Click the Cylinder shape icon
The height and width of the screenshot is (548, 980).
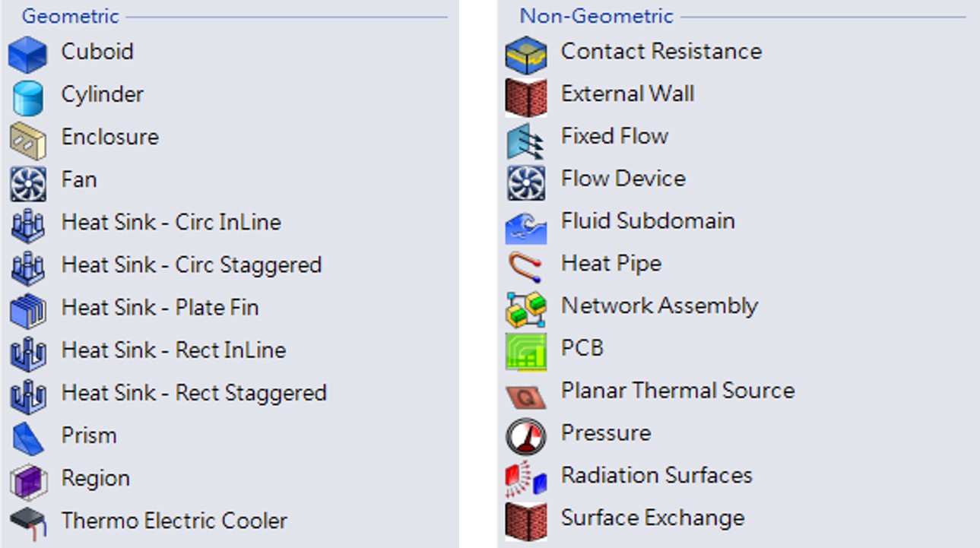(28, 97)
